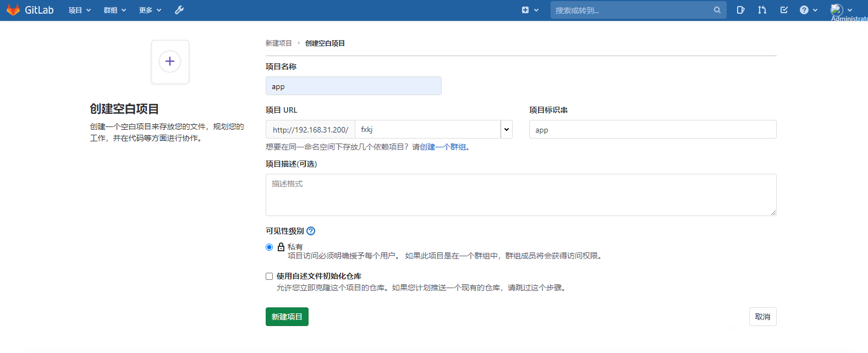
Task: Click the 项目名称 input containing app
Action: tap(354, 86)
